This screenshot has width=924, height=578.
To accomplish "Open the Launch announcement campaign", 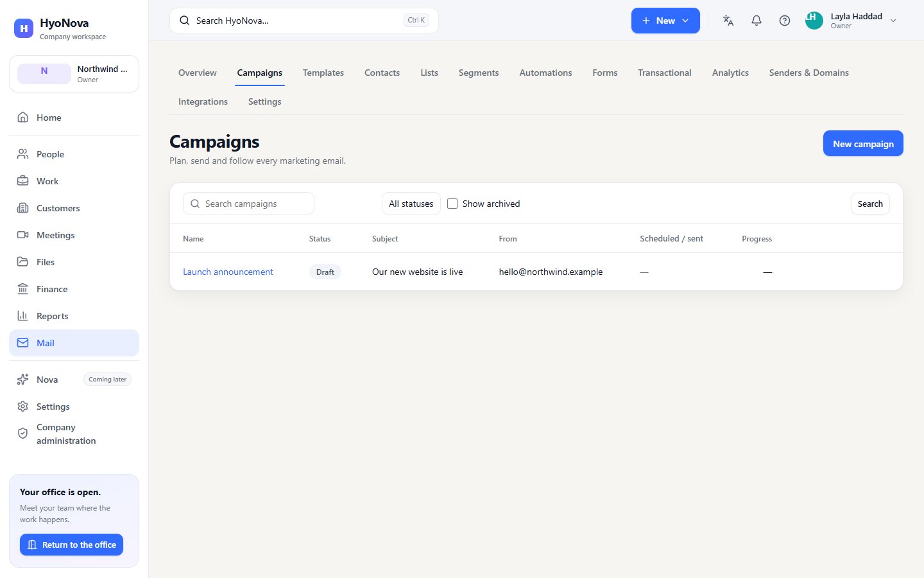I will click(228, 272).
